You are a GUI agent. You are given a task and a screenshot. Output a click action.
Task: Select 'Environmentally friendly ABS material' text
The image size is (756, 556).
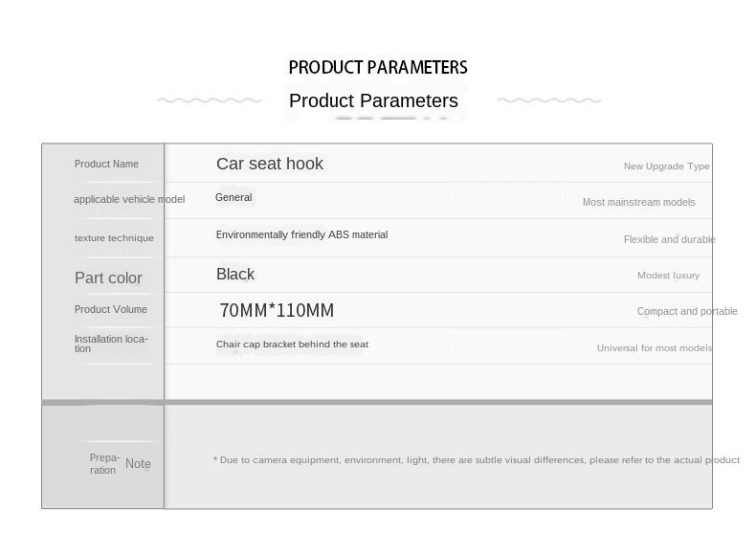pos(301,234)
